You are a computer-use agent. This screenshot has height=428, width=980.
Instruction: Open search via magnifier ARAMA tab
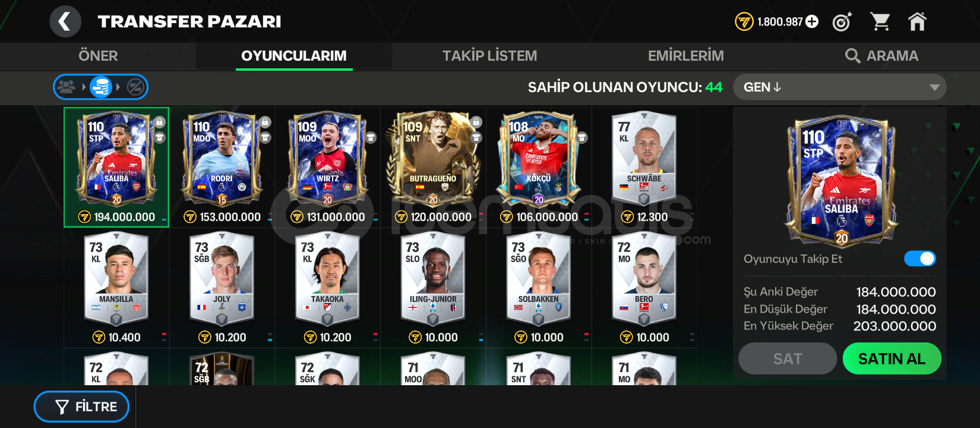coord(881,56)
